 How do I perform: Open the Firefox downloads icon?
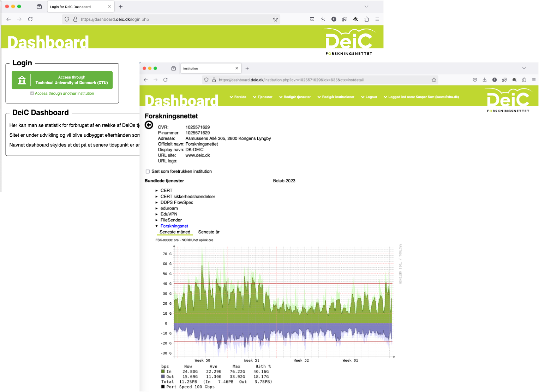pos(485,80)
